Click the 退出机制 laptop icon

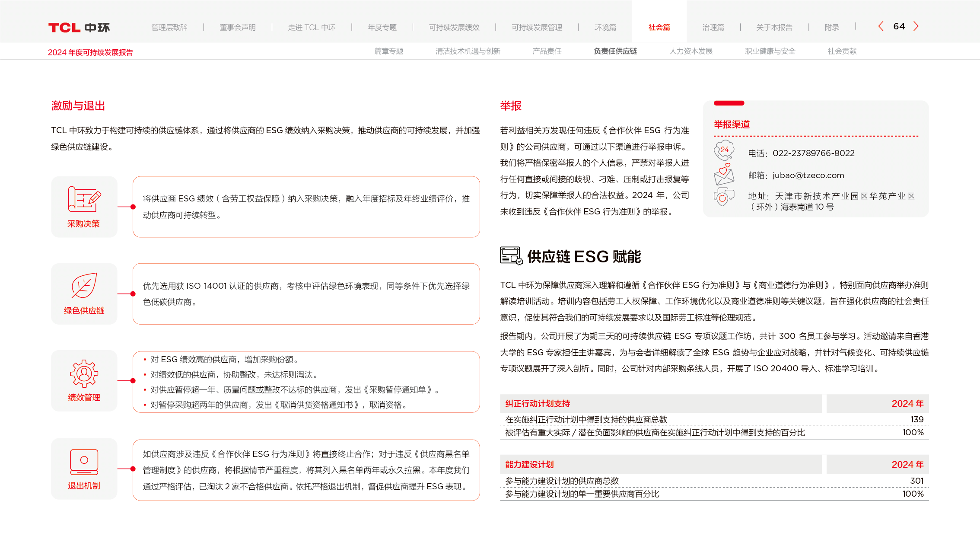point(84,462)
